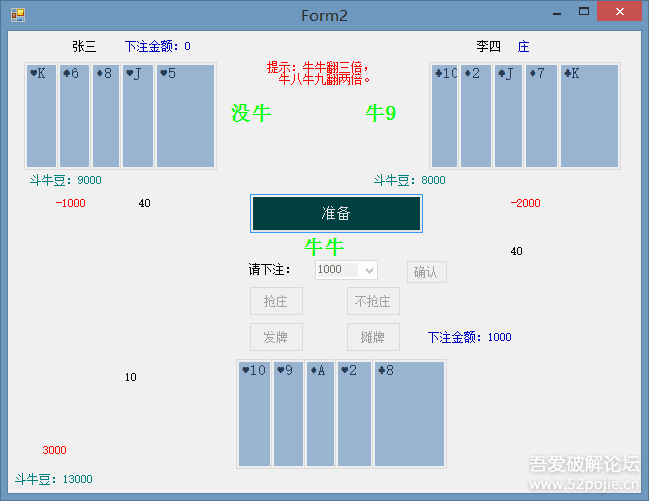Click the 摊牌 showdown button
Viewport: 649px width, 501px height.
pyautogui.click(x=373, y=337)
